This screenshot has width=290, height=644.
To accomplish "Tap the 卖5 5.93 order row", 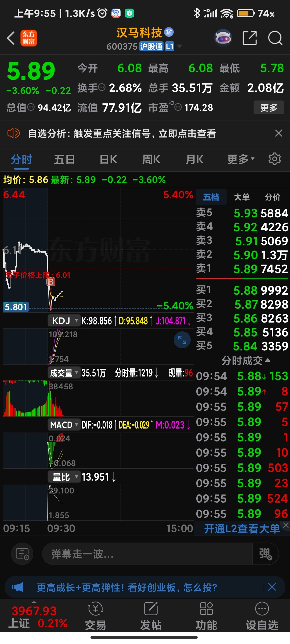I will click(x=242, y=213).
